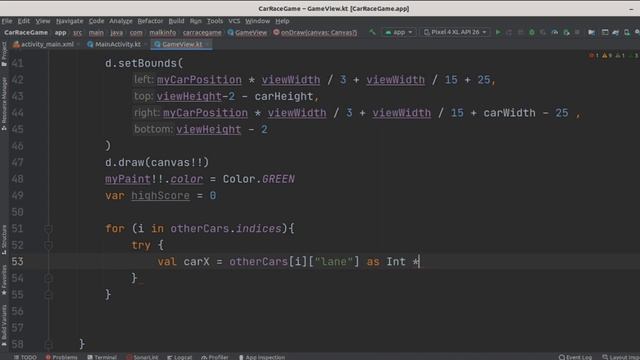Click the fold end marker on line 54
640x360 pixels.
[48, 278]
